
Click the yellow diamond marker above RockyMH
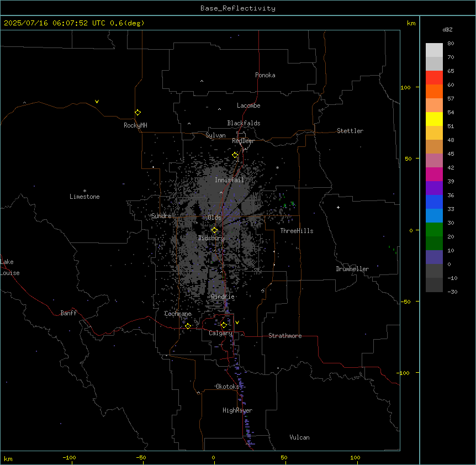pos(138,113)
